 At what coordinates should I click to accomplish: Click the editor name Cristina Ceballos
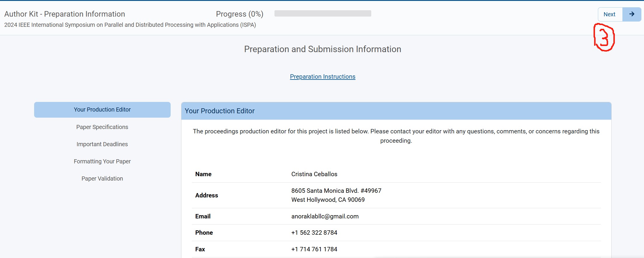(314, 174)
